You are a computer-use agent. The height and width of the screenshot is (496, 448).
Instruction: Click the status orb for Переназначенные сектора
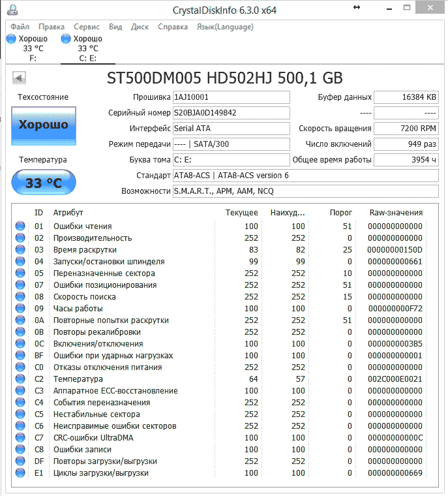coord(20,273)
